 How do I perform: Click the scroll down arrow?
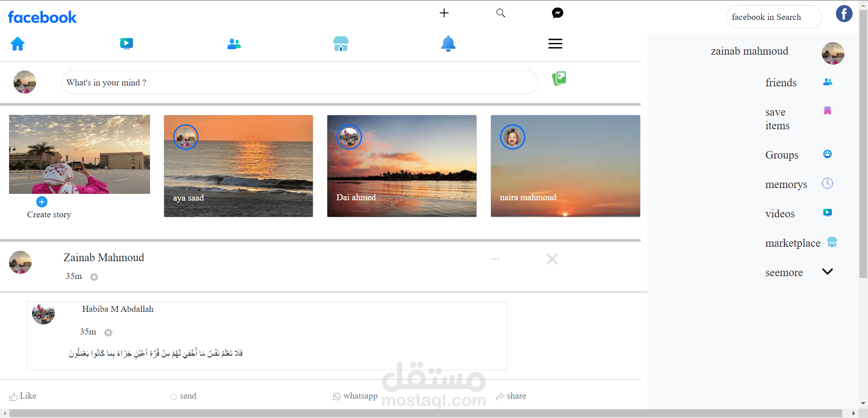(863, 403)
